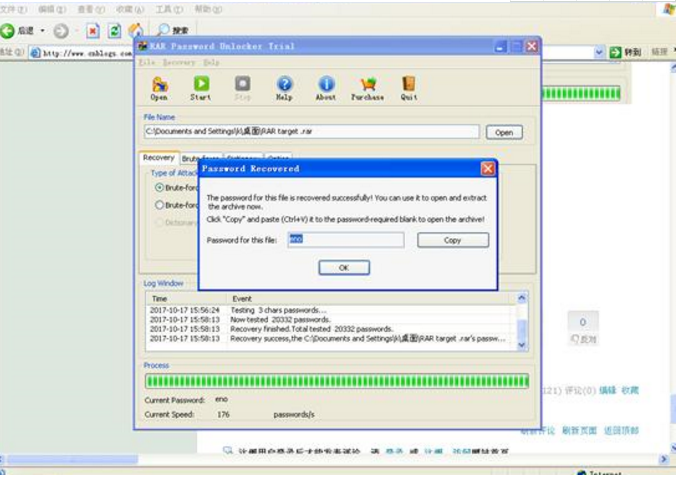Viewport: 677px width, 478px height.
Task: Click the green Start toolbar icon
Action: click(x=201, y=88)
